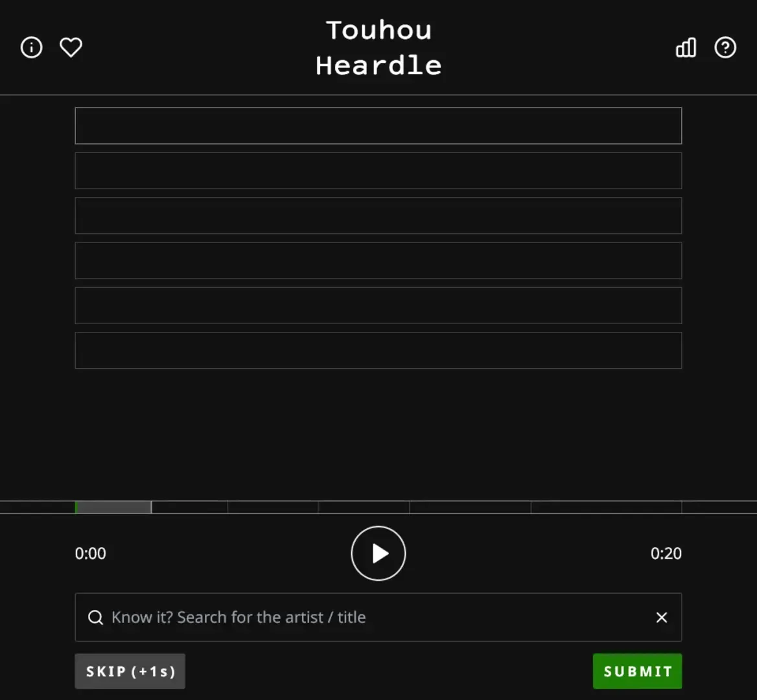Image resolution: width=757 pixels, height=700 pixels.
Task: Click the sixth guess row
Action: 378,350
